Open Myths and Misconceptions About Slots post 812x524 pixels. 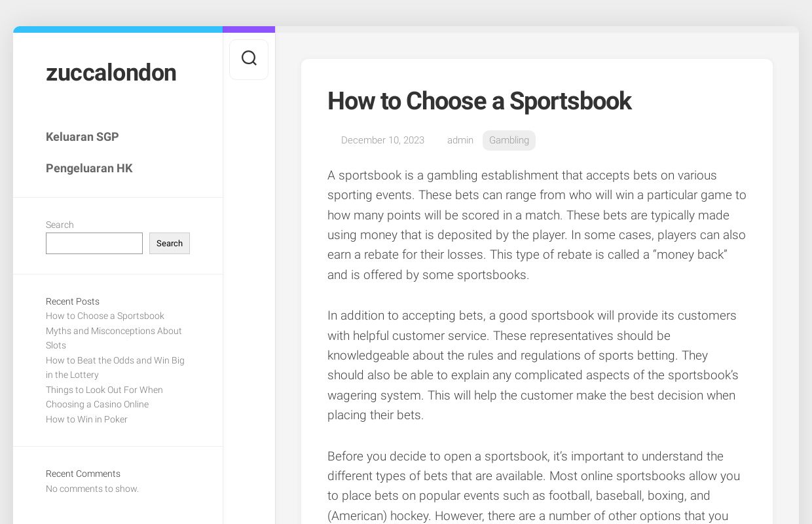tap(114, 338)
